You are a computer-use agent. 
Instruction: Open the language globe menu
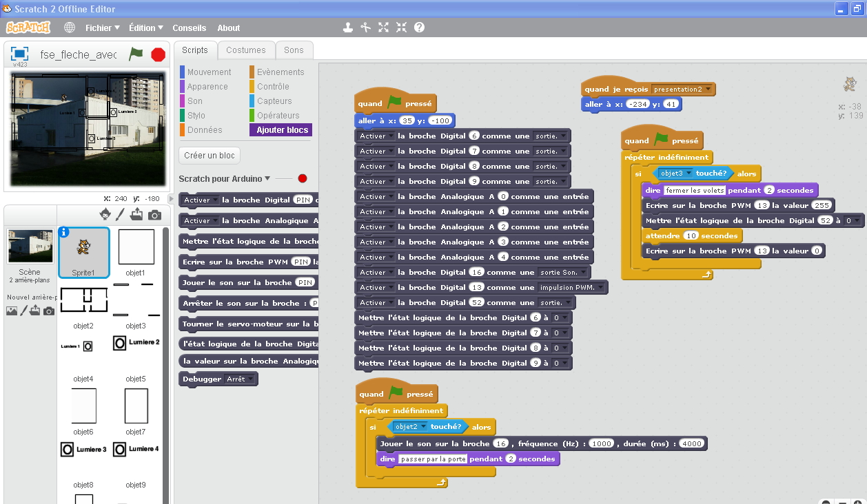[70, 28]
